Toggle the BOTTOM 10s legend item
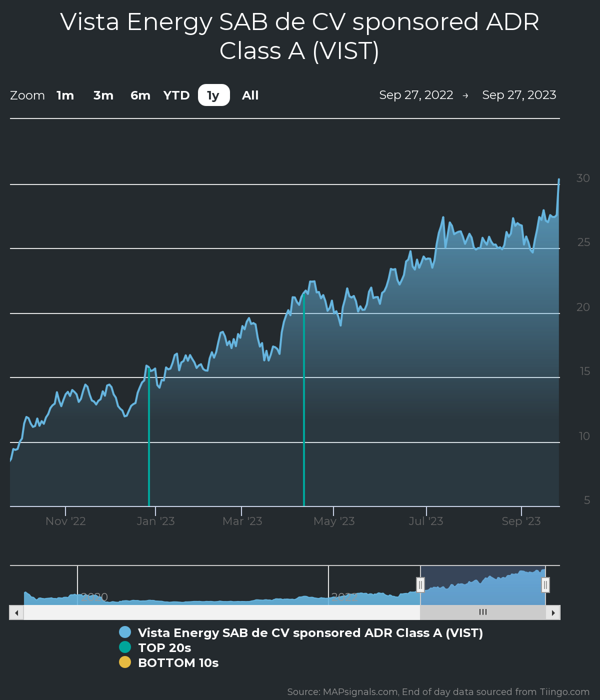The height and width of the screenshot is (700, 600). coord(169,663)
